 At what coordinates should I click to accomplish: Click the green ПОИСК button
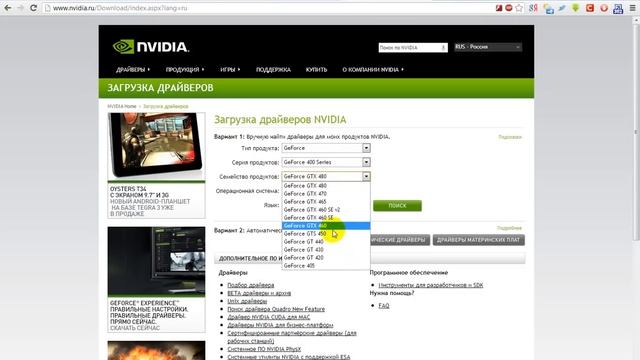pos(397,206)
